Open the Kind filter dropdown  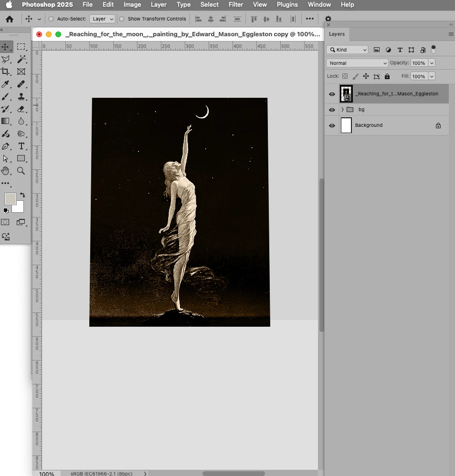[348, 50]
